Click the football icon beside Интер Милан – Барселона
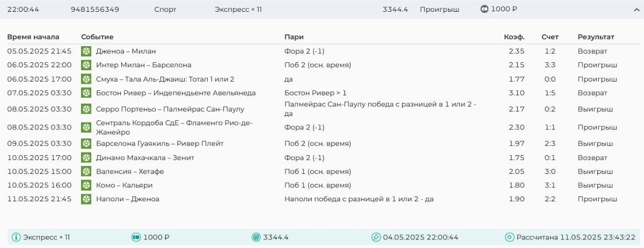Viewport: 644px width, 248px height. coord(86,65)
